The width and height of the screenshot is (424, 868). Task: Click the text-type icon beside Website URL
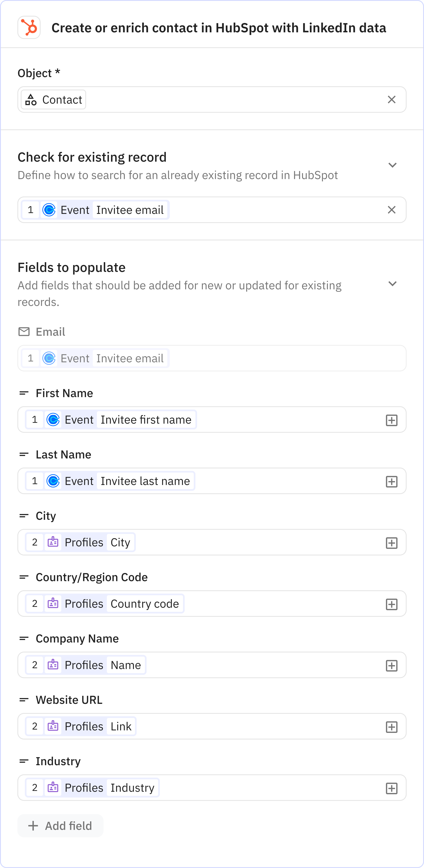(x=24, y=700)
